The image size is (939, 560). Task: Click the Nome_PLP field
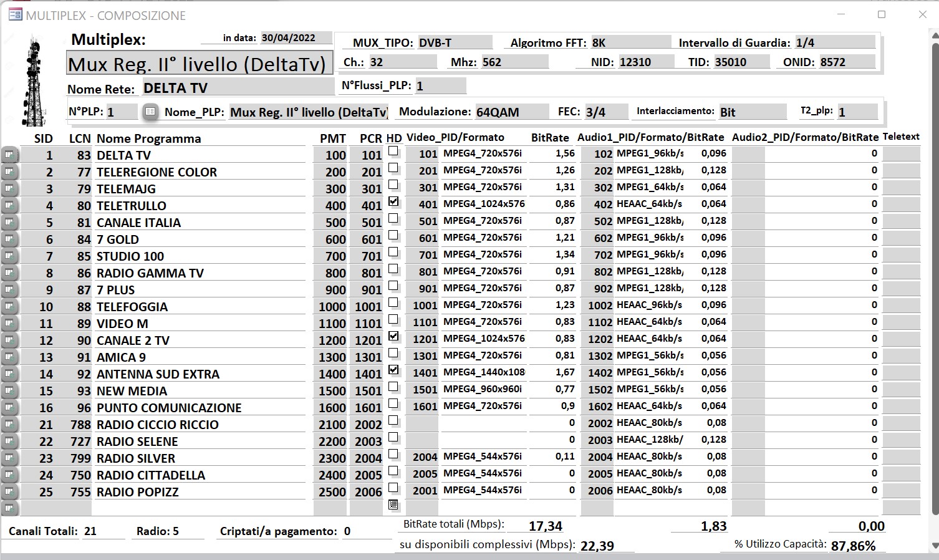309,112
